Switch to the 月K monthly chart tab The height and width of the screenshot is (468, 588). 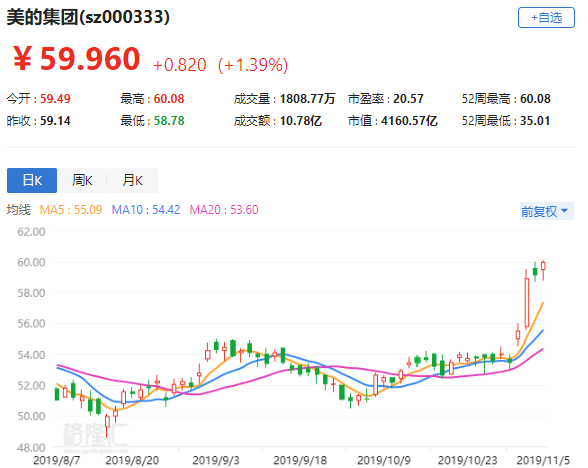pyautogui.click(x=132, y=180)
